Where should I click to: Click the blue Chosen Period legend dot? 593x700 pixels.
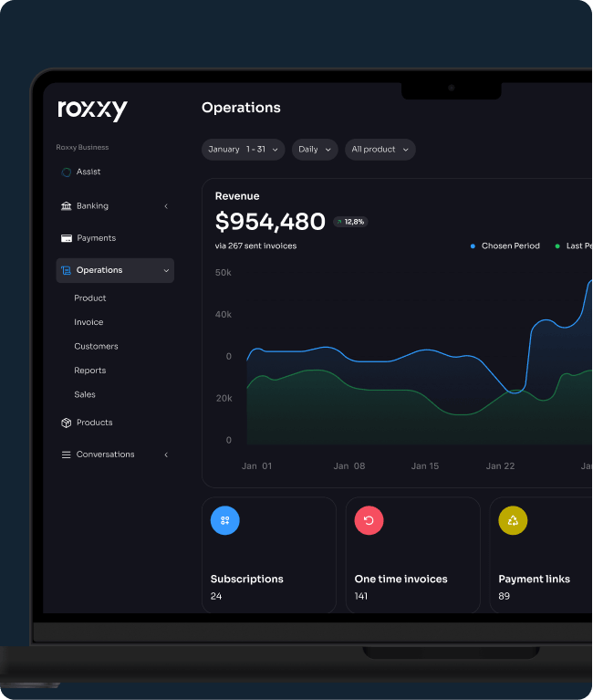473,246
